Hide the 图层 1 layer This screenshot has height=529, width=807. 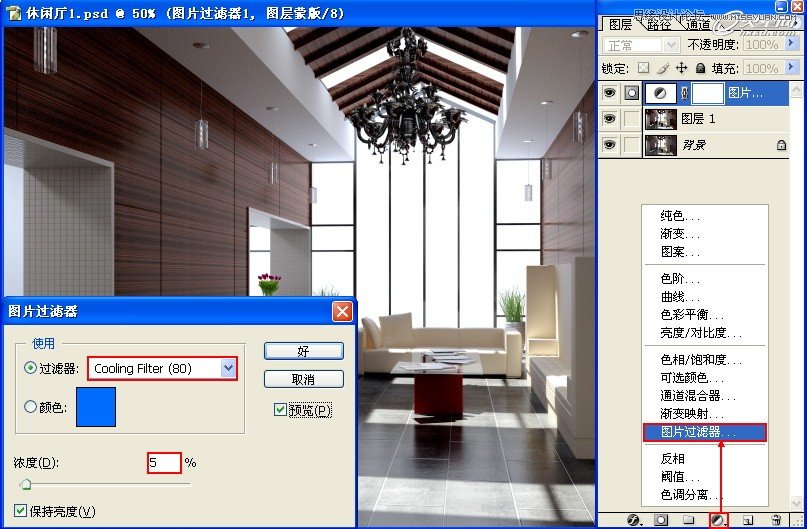click(609, 119)
